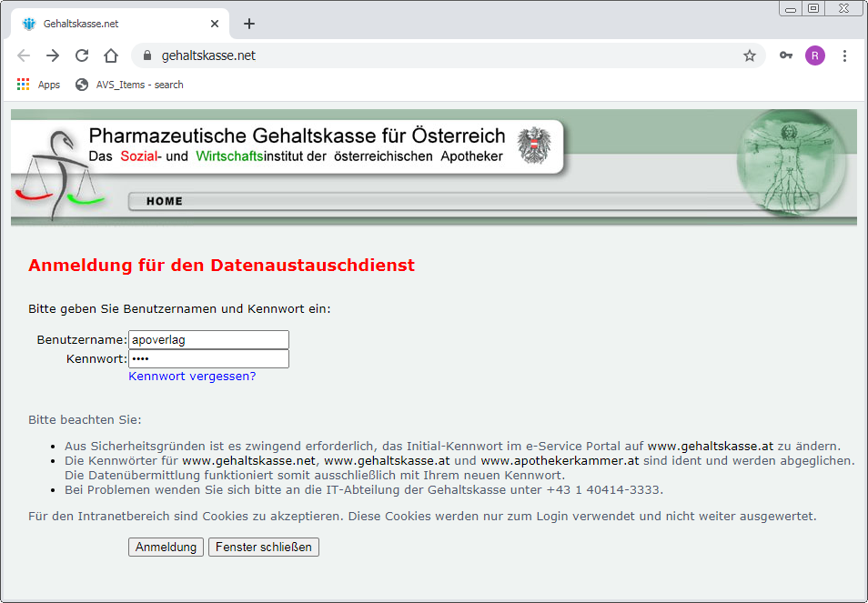Viewport: 868px width, 603px height.
Task: Open the browser home page
Action: [109, 55]
